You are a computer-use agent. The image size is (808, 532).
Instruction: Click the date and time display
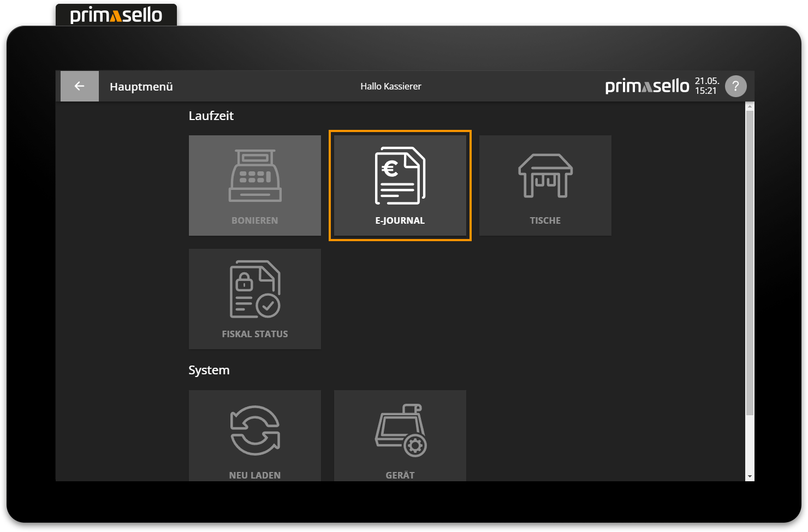pos(706,86)
